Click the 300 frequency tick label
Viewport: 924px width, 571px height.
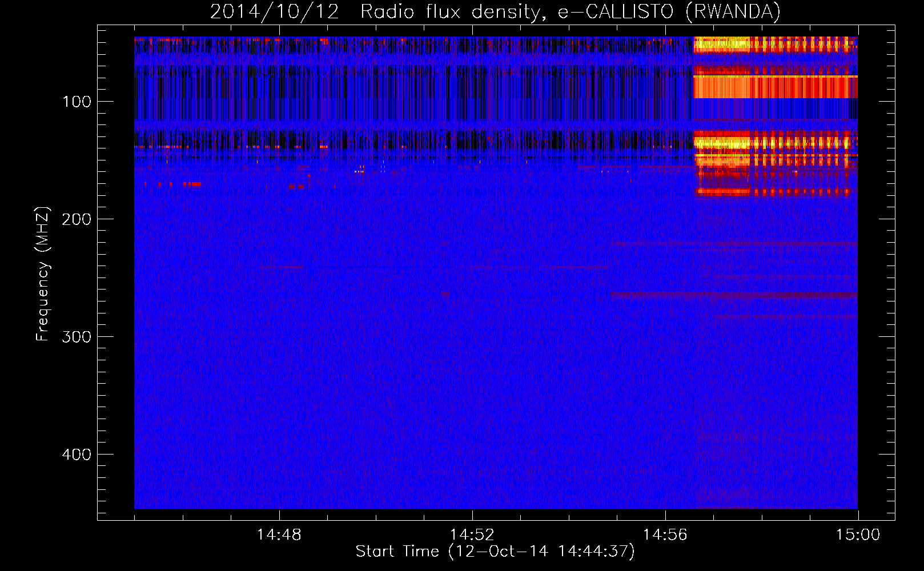[x=77, y=337]
